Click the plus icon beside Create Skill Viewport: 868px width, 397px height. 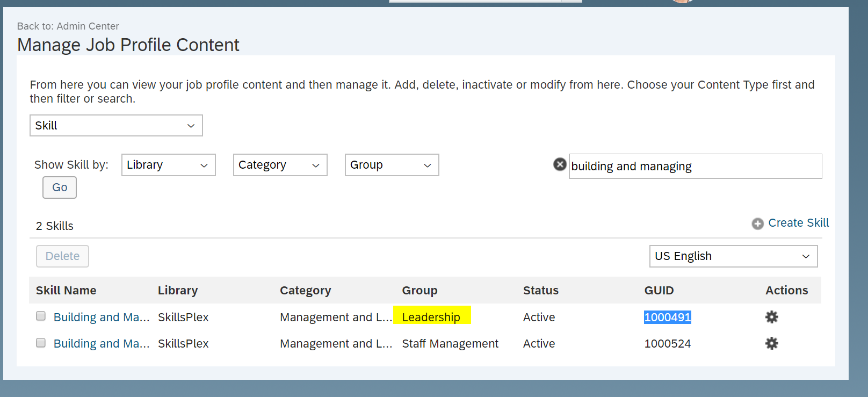pos(757,223)
